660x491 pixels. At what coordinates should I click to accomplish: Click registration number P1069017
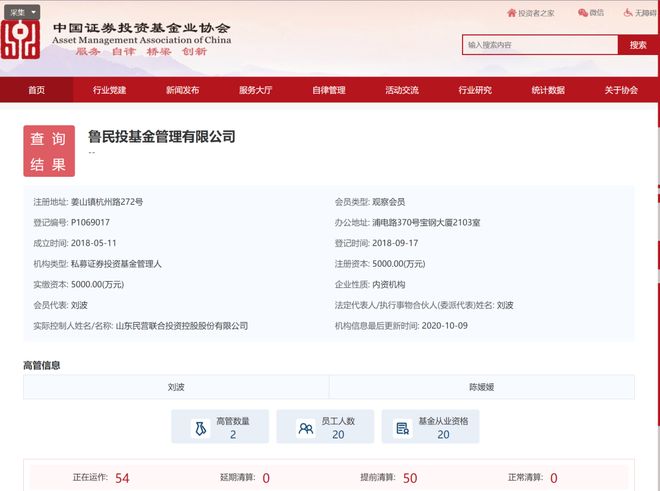point(90,222)
